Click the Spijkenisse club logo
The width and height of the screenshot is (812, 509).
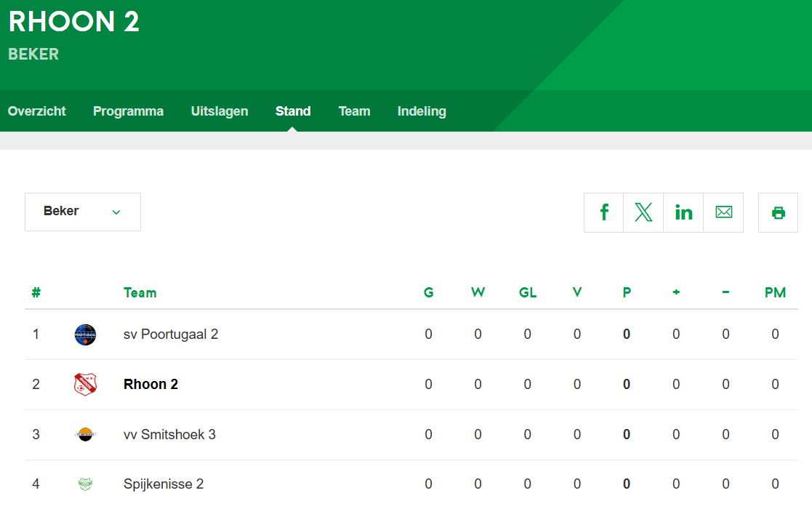pyautogui.click(x=86, y=484)
